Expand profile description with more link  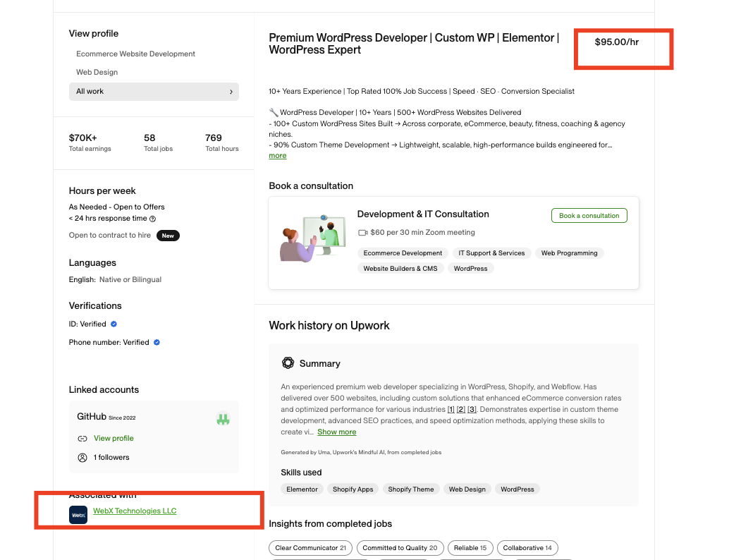pos(277,156)
